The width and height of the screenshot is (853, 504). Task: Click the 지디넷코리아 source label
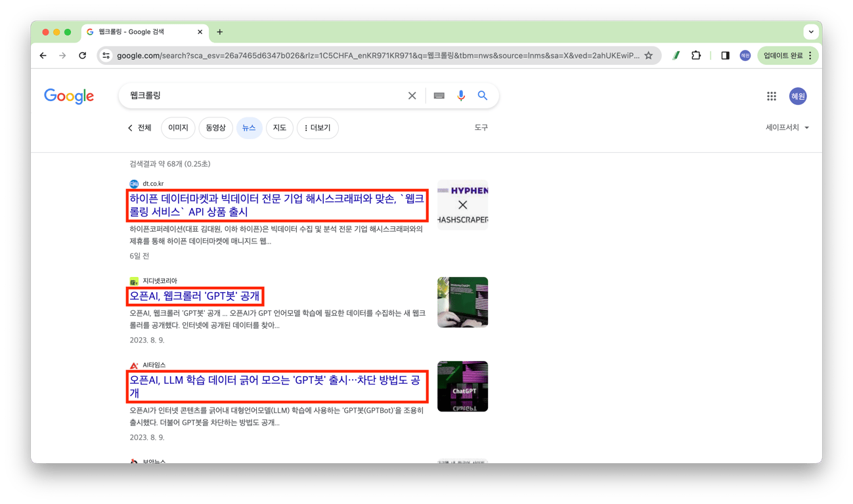(160, 281)
